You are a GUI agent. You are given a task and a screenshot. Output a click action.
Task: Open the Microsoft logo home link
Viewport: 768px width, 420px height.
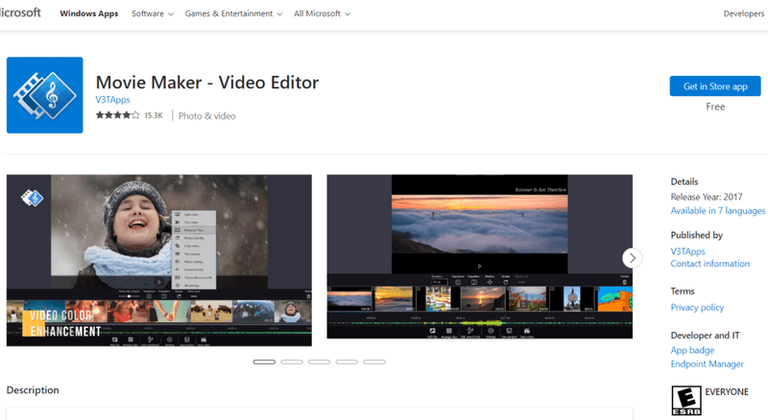pos(20,13)
